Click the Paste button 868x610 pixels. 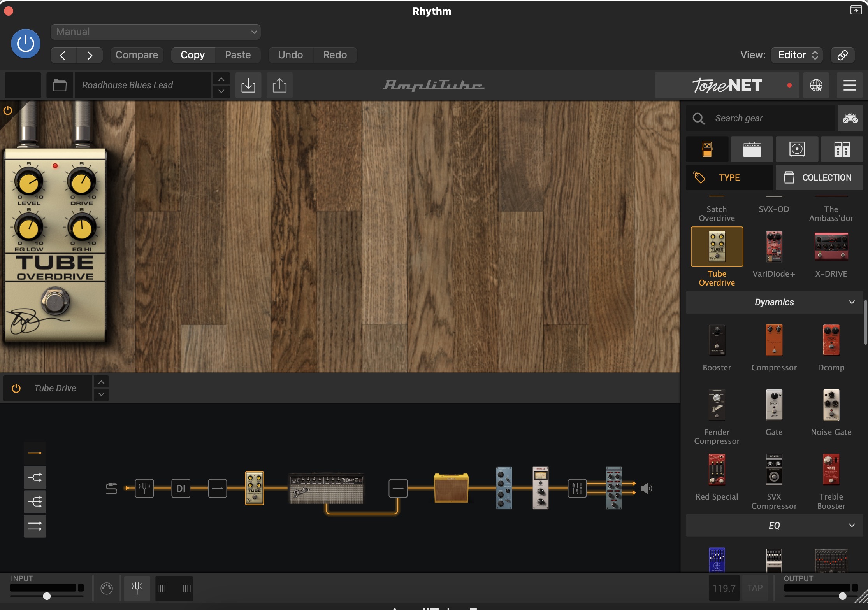pyautogui.click(x=238, y=55)
